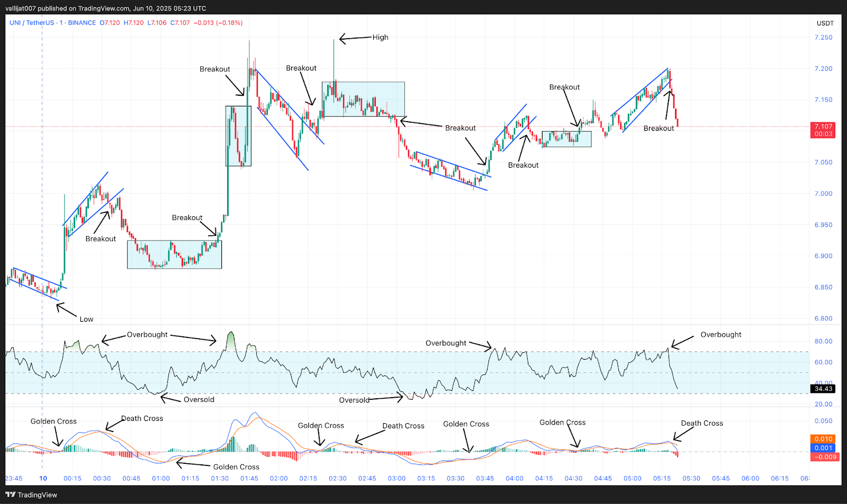Click the 05:30 time axis label
The width and height of the screenshot is (847, 504).
tap(691, 479)
